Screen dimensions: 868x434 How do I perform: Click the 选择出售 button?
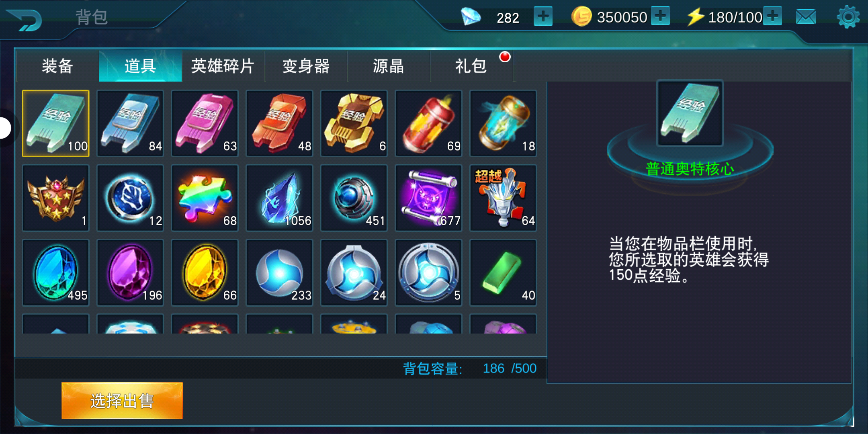[x=122, y=401]
